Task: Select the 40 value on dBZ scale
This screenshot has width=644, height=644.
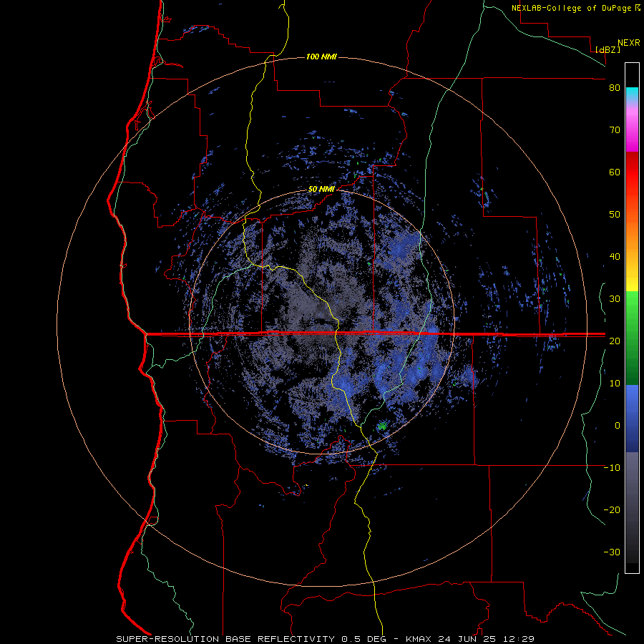Action: coord(615,257)
